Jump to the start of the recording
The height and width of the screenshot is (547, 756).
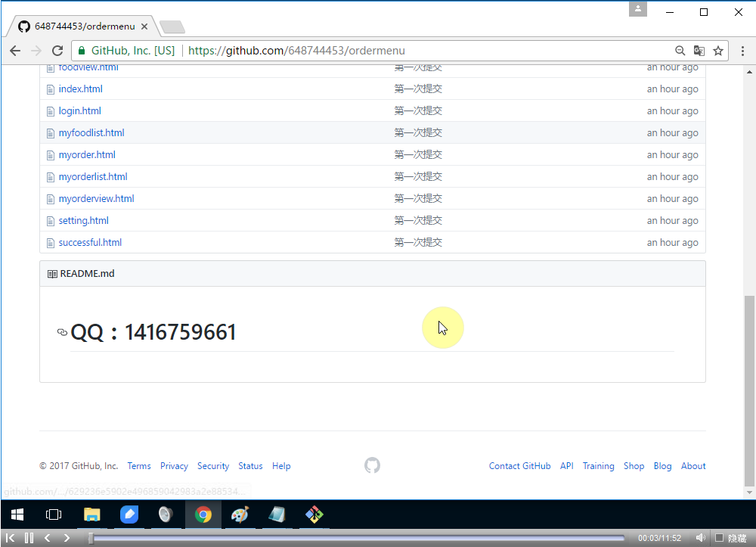click(x=11, y=538)
